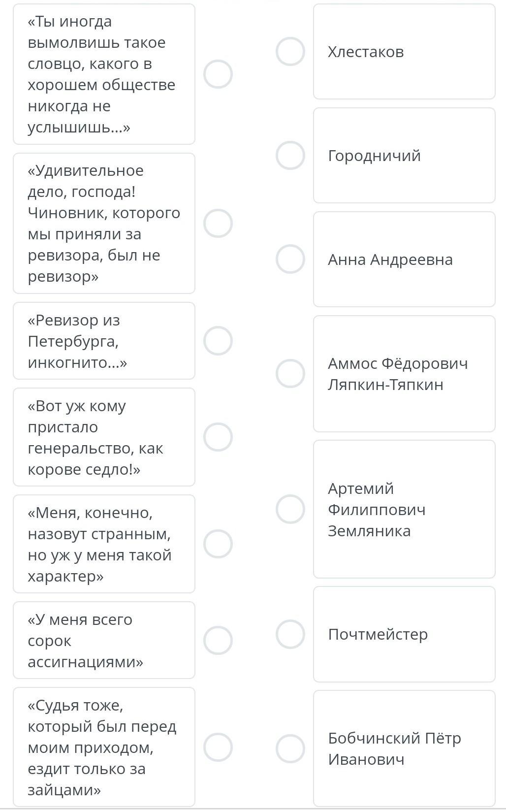
Task: Select the circle next to «Удивительное дело, господа!» quote
Action: [218, 224]
